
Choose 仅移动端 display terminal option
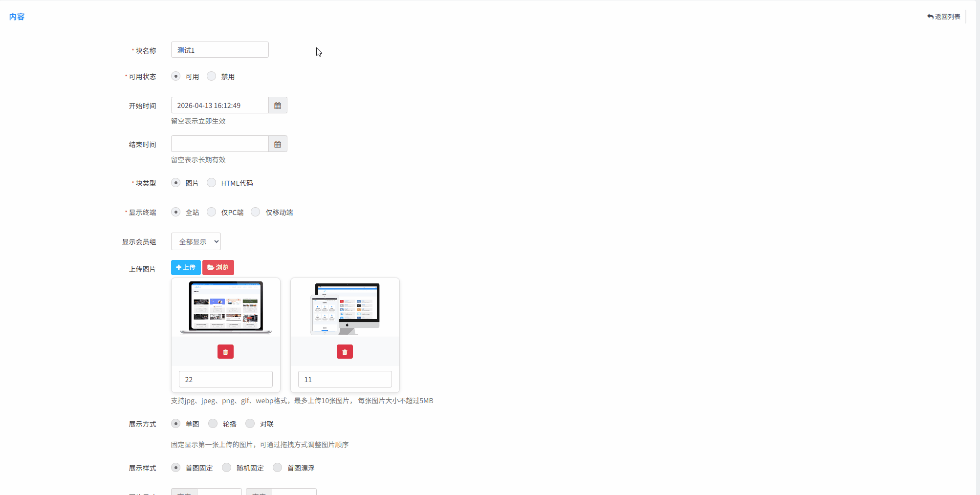coord(256,212)
